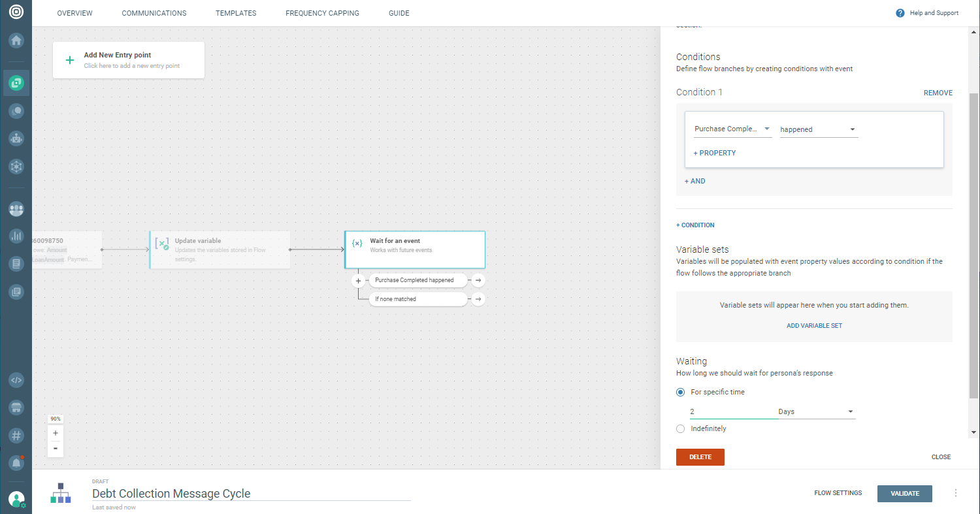Go to the Frequency Capping tab

pyautogui.click(x=322, y=13)
